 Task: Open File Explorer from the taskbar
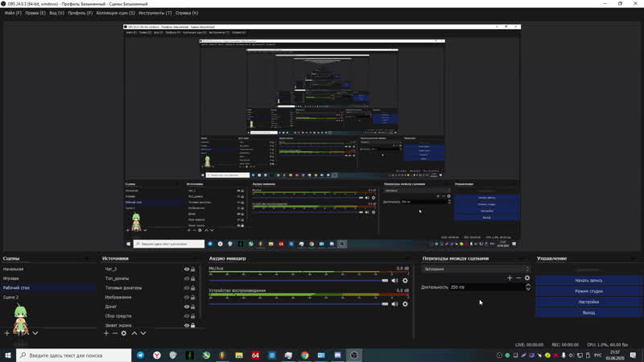239,355
